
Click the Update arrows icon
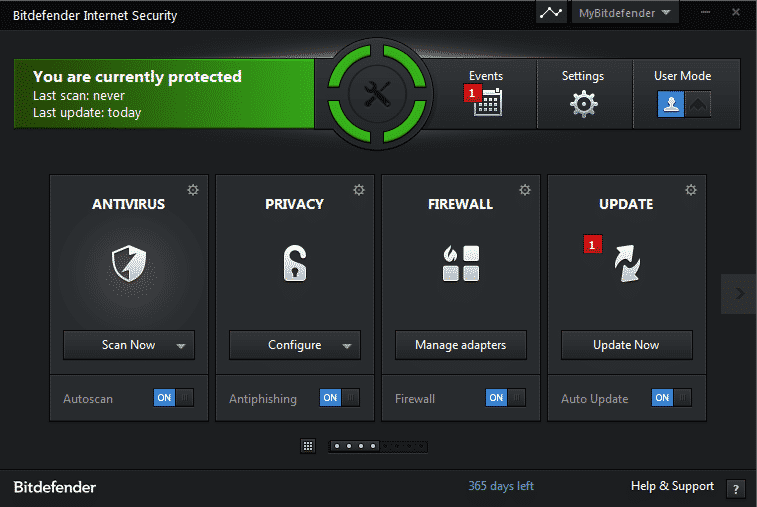627,263
